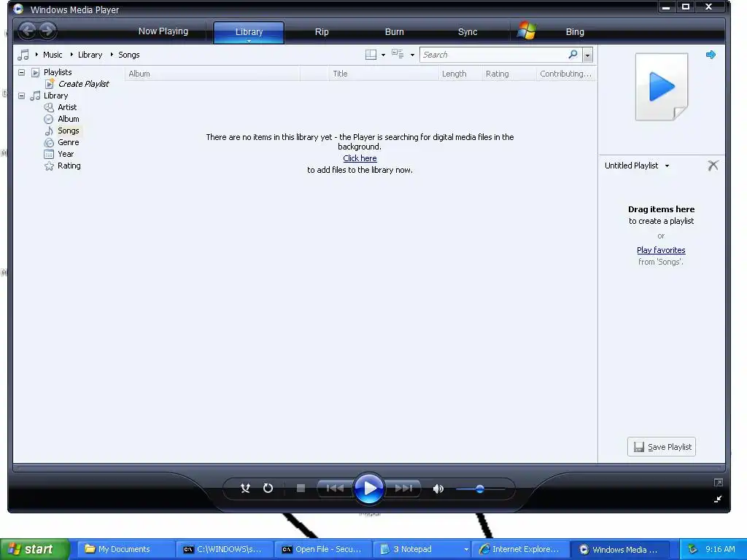This screenshot has width=747, height=560.
Task: Open the Rip tab
Action: pyautogui.click(x=322, y=32)
